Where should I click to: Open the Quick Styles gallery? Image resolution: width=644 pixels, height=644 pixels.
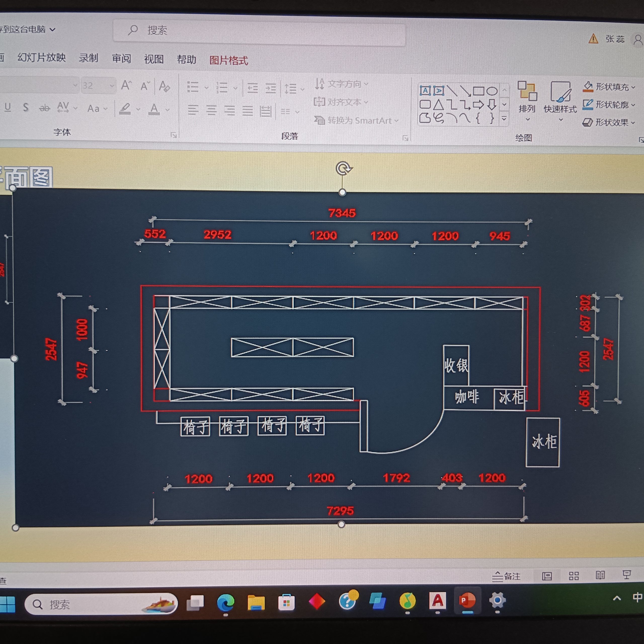point(560,100)
